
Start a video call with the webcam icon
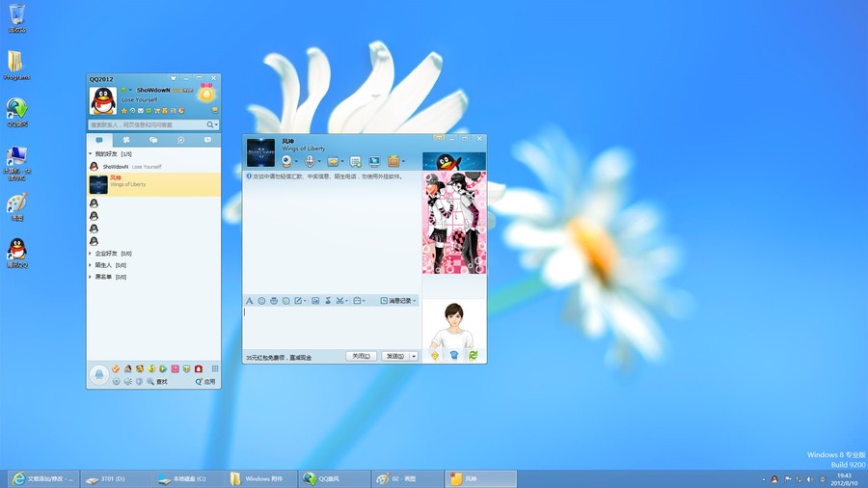click(x=286, y=161)
